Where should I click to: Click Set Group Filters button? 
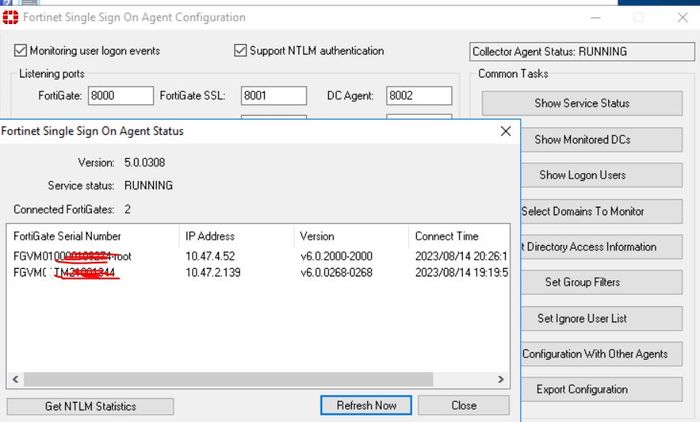(601, 282)
